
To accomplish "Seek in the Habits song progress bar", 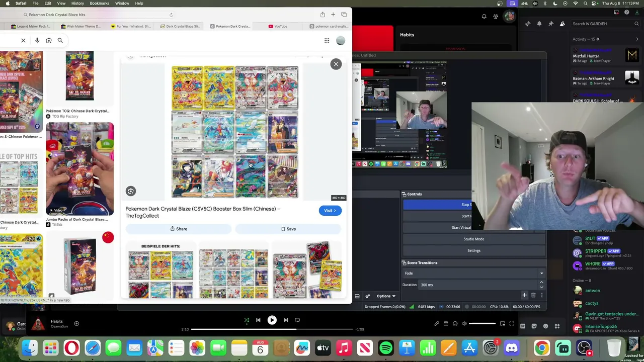I will (x=272, y=329).
